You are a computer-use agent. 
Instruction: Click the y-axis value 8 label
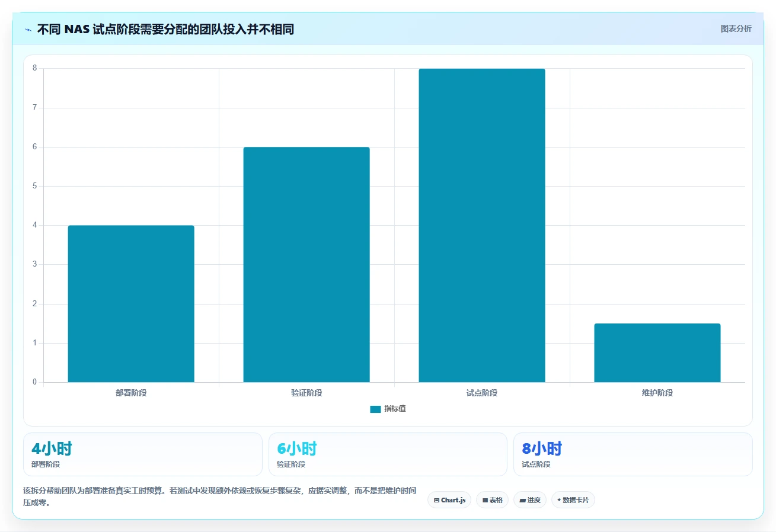(x=34, y=68)
